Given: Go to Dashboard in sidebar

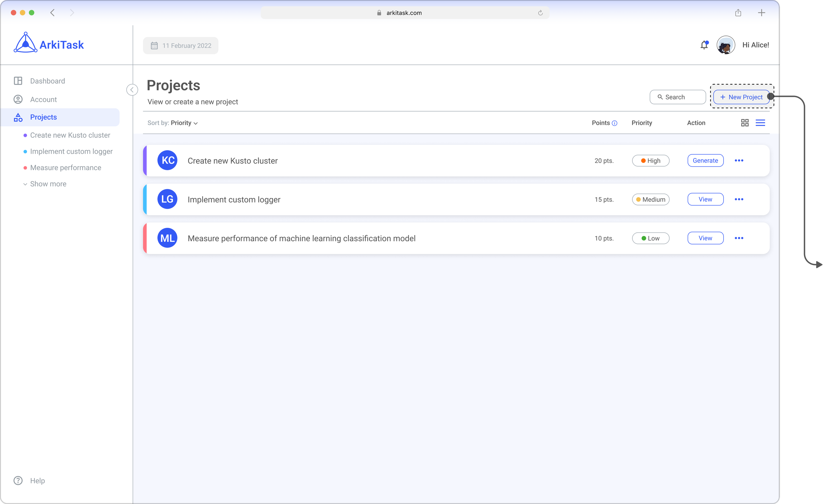Looking at the screenshot, I should (47, 81).
